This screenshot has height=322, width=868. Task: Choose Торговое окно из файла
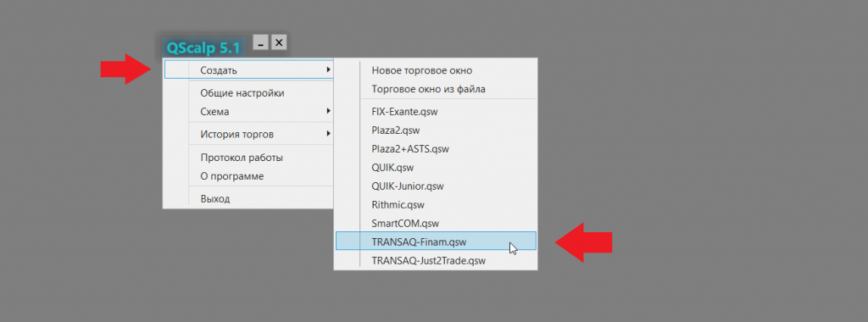(428, 88)
